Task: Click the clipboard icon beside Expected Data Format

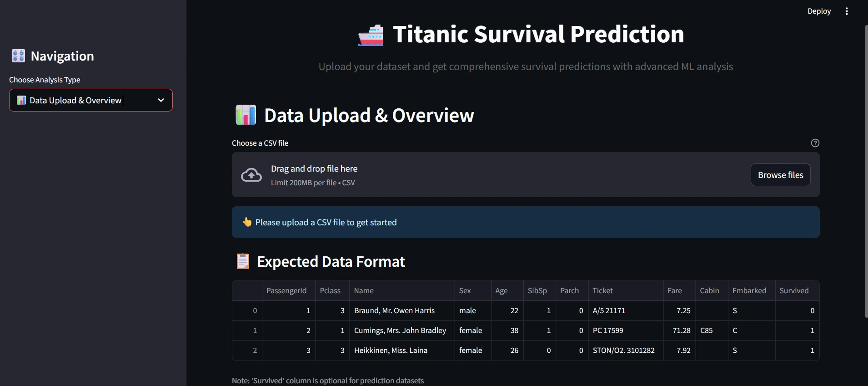Action: 243,262
